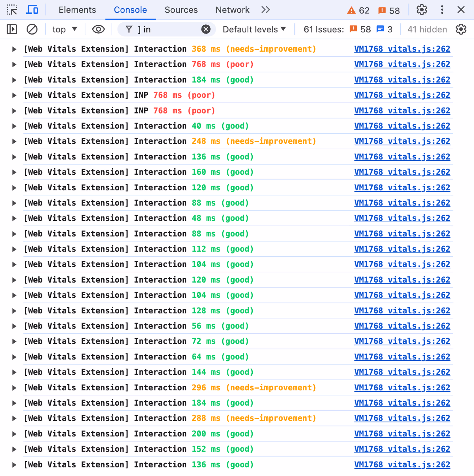This screenshot has height=476, width=474.
Task: Click the Interaction 160 ms (good) message
Action: click(139, 172)
